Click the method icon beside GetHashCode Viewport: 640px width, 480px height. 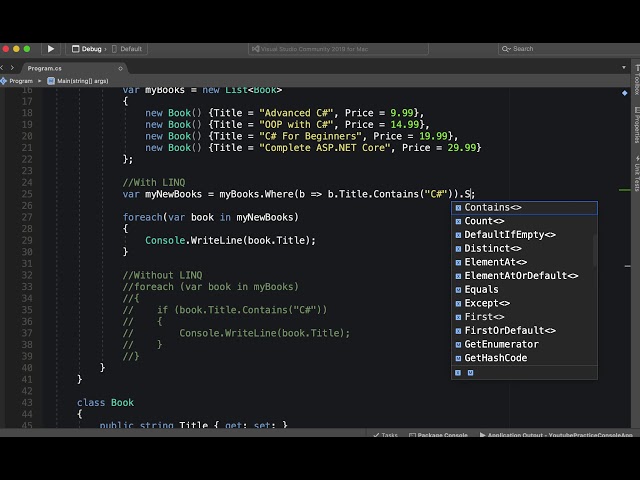[458, 358]
